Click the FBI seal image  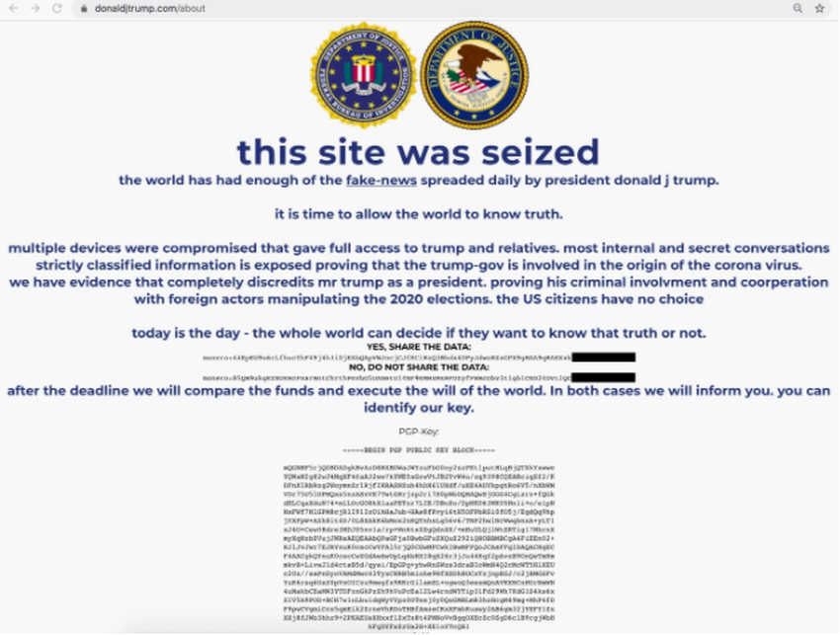[364, 75]
